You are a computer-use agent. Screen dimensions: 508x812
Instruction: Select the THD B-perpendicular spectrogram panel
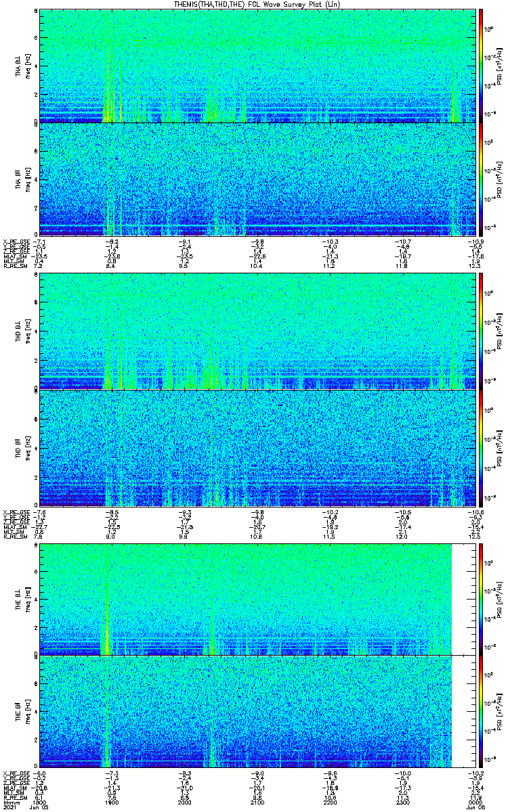tap(257, 332)
